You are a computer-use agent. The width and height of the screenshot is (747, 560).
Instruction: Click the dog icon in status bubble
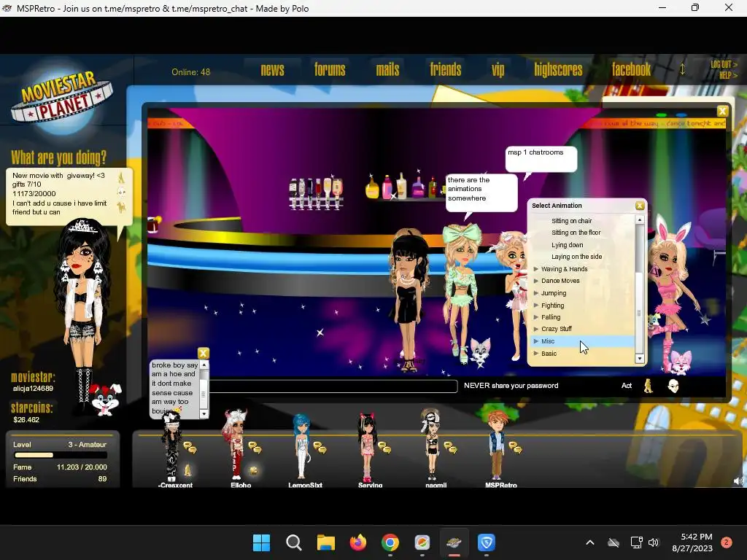pyautogui.click(x=122, y=208)
